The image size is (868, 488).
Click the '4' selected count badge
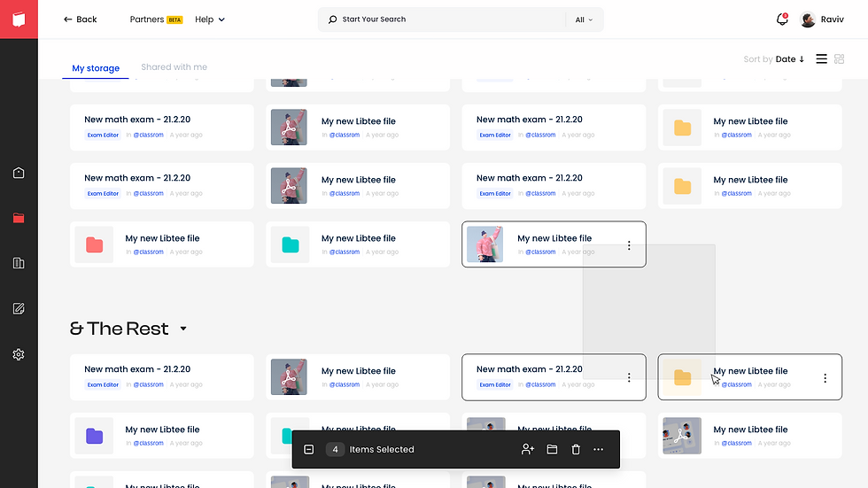point(335,449)
